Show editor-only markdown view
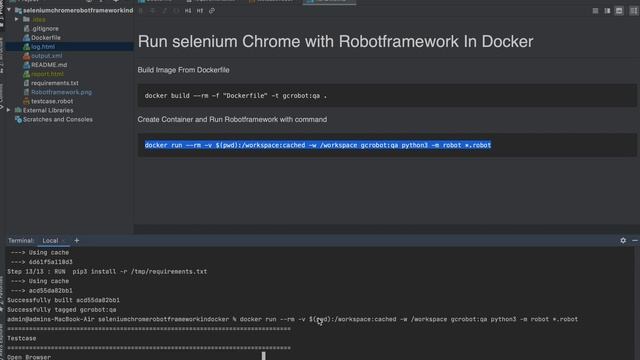The width and height of the screenshot is (640, 360). 596,11
